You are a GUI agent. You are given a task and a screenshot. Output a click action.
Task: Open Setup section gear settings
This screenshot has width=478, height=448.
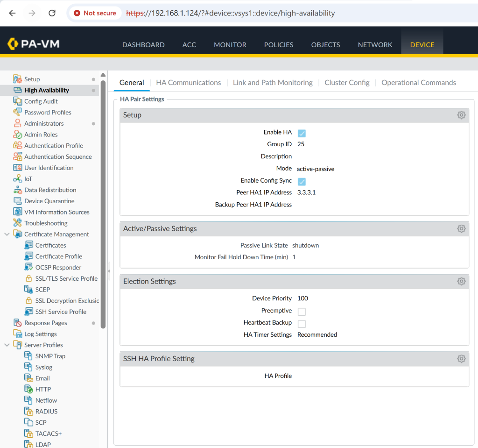pos(461,115)
